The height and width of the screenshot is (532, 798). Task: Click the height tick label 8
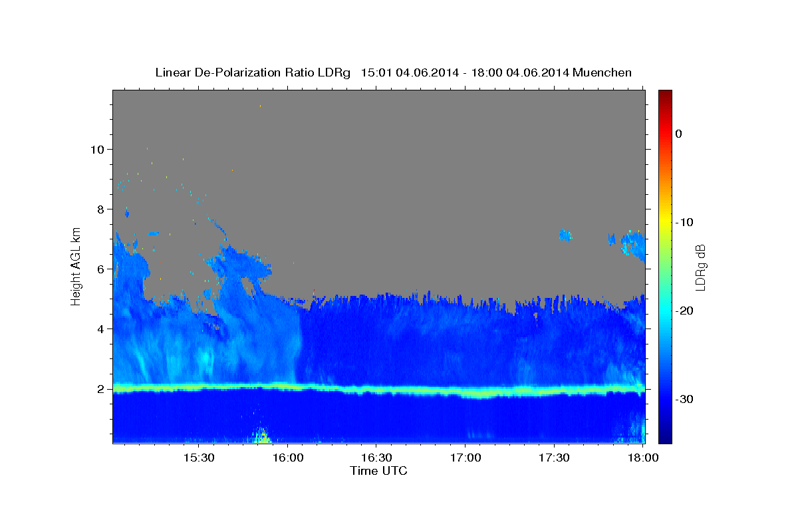[x=99, y=209]
